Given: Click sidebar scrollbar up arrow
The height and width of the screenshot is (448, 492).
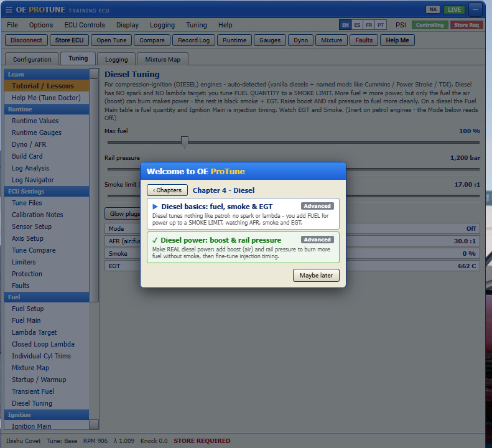Looking at the screenshot, I should coord(94,73).
